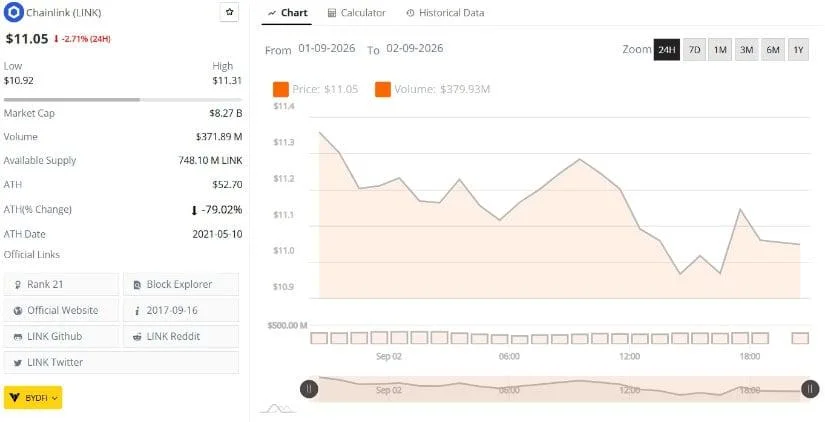Open the Block Explorer link
Viewport: 825px width, 422px height.
tap(181, 284)
